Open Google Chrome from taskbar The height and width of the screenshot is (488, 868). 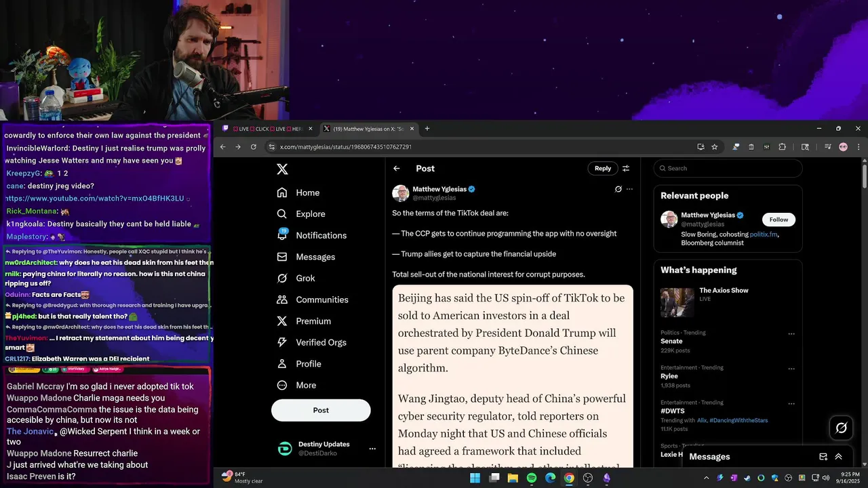click(569, 478)
